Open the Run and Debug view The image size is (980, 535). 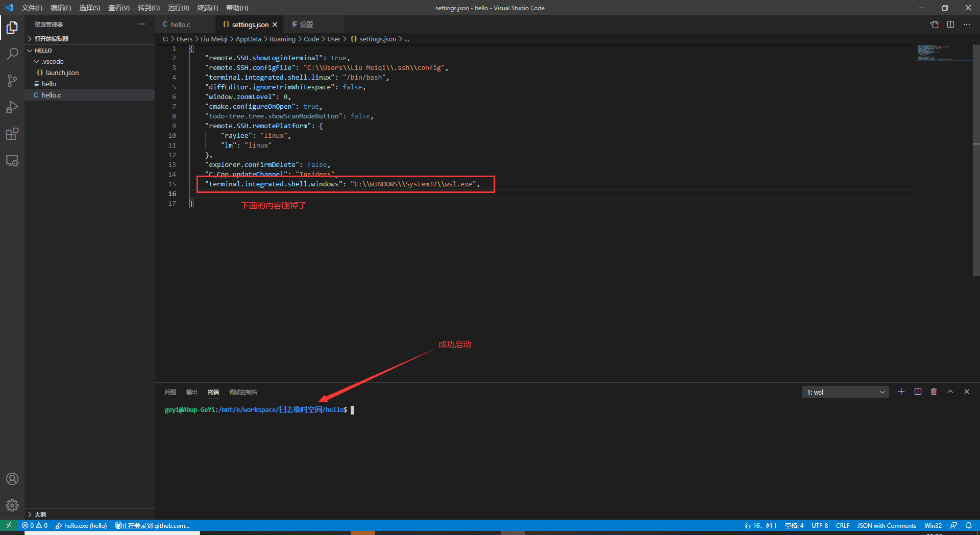(x=12, y=107)
